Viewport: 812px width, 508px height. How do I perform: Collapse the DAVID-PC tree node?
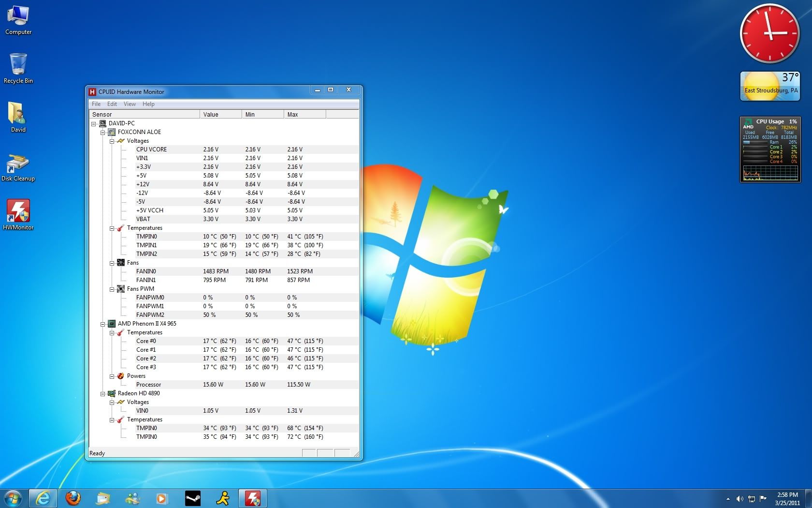(94, 124)
